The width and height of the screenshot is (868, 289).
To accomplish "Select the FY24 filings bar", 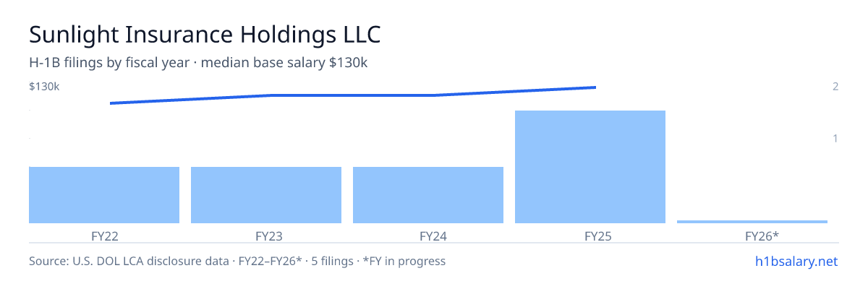I will [x=428, y=195].
